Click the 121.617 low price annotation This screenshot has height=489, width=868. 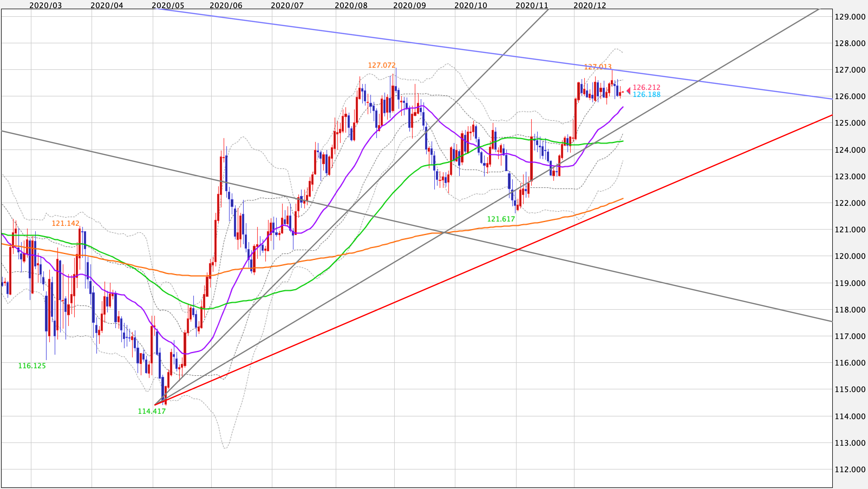point(501,219)
